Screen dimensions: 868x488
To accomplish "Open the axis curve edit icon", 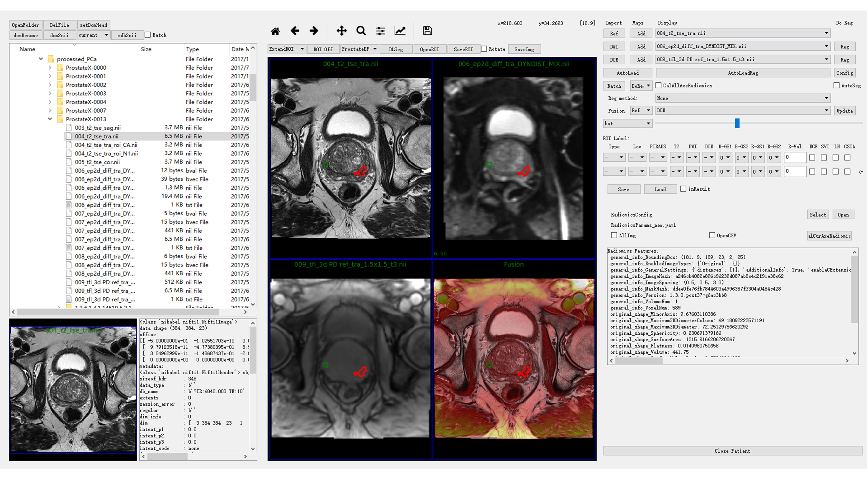I will pyautogui.click(x=400, y=31).
